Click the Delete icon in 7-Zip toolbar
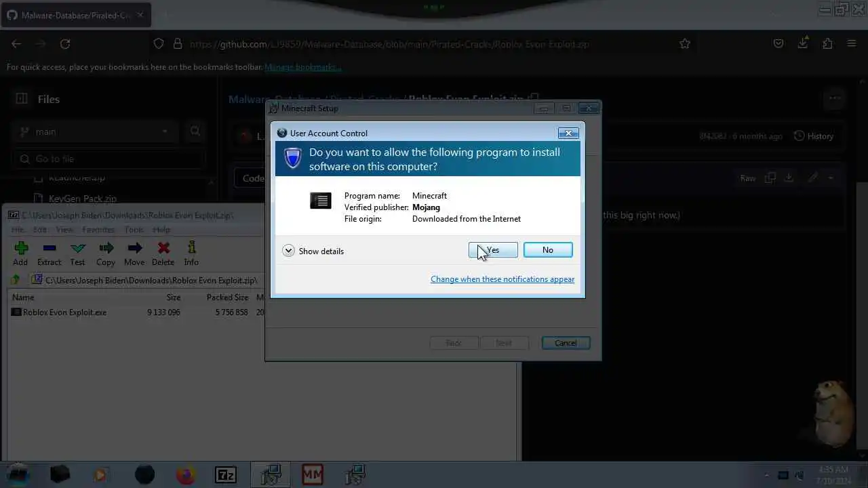The height and width of the screenshot is (488, 868). pyautogui.click(x=163, y=254)
